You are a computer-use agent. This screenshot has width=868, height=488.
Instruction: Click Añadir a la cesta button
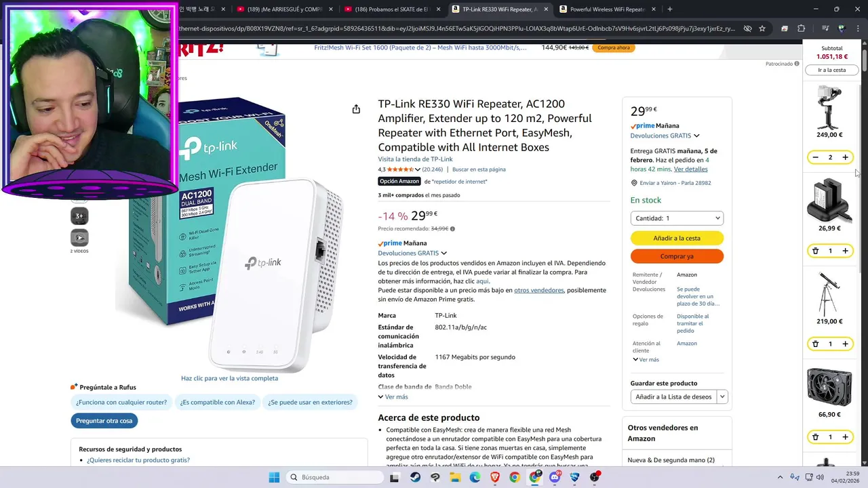point(677,238)
